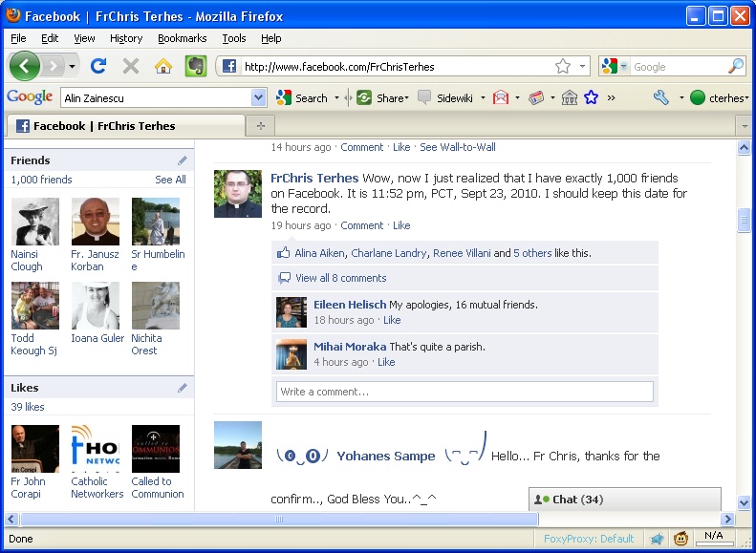Open Nainsi Clough's profile photo

(x=35, y=222)
